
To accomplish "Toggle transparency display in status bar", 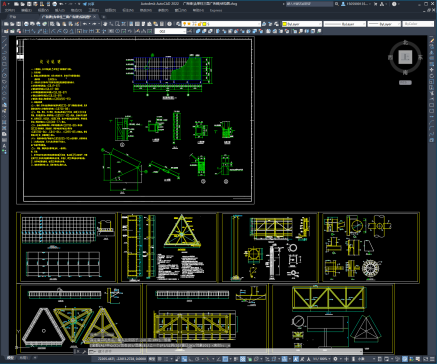I will tap(243, 359).
